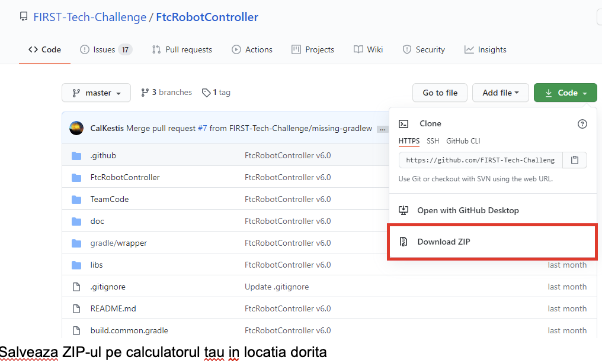Image resolution: width=603 pixels, height=364 pixels.
Task: Click the clone URL text field
Action: 480,160
